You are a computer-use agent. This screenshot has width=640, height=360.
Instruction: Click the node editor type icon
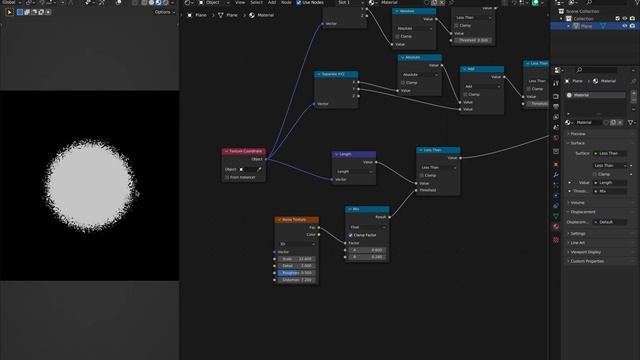click(187, 2)
